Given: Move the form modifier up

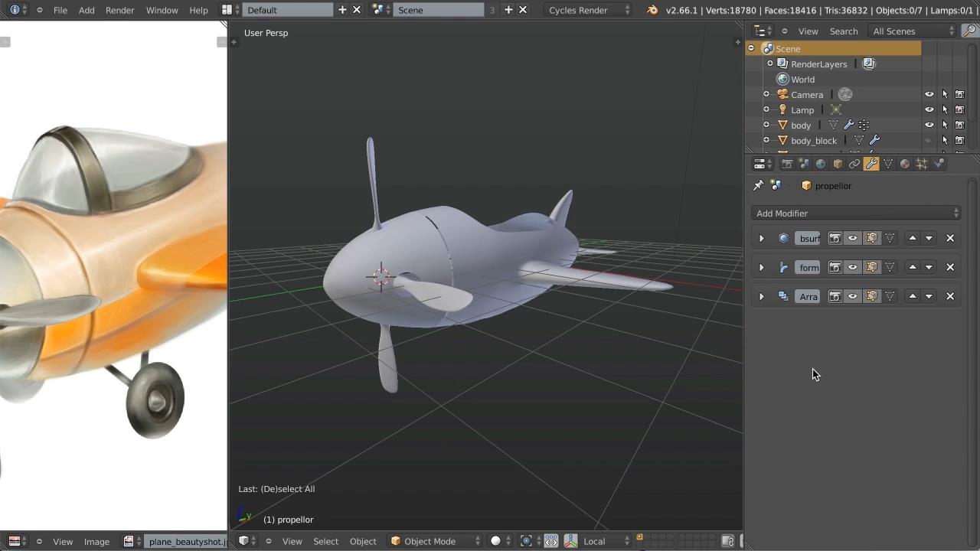Looking at the screenshot, I should tap(913, 267).
